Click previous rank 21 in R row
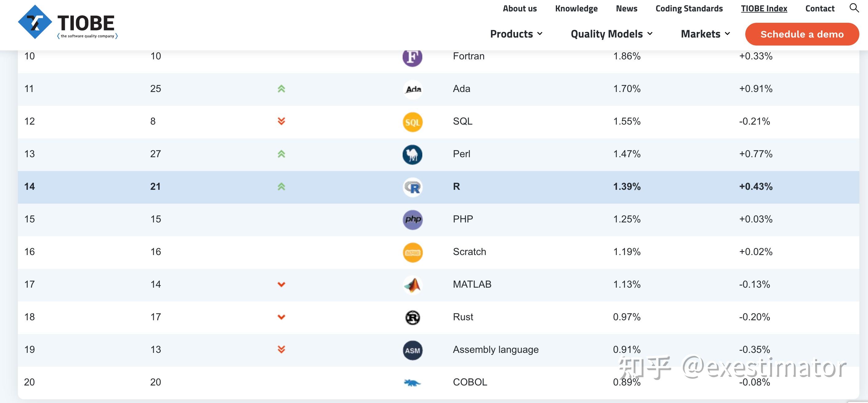The height and width of the screenshot is (403, 868). [x=155, y=186]
